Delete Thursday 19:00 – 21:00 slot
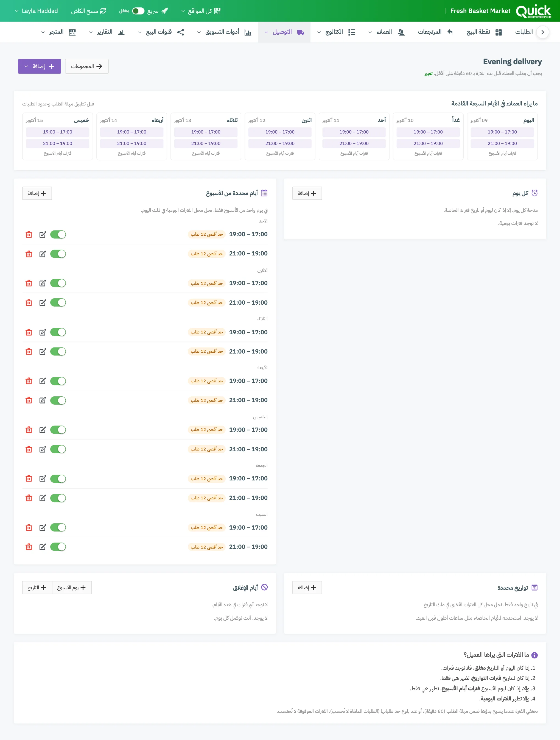 pyautogui.click(x=29, y=449)
